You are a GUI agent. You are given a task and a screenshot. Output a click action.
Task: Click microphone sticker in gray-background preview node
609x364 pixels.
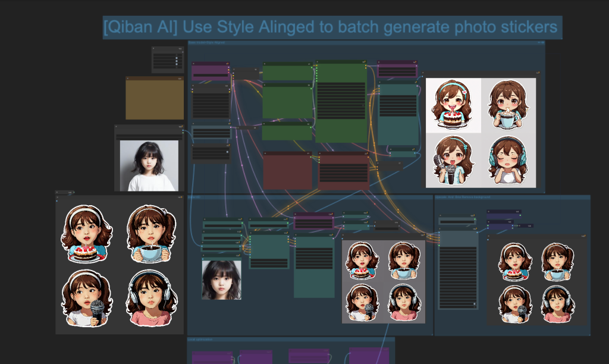[x=362, y=303]
